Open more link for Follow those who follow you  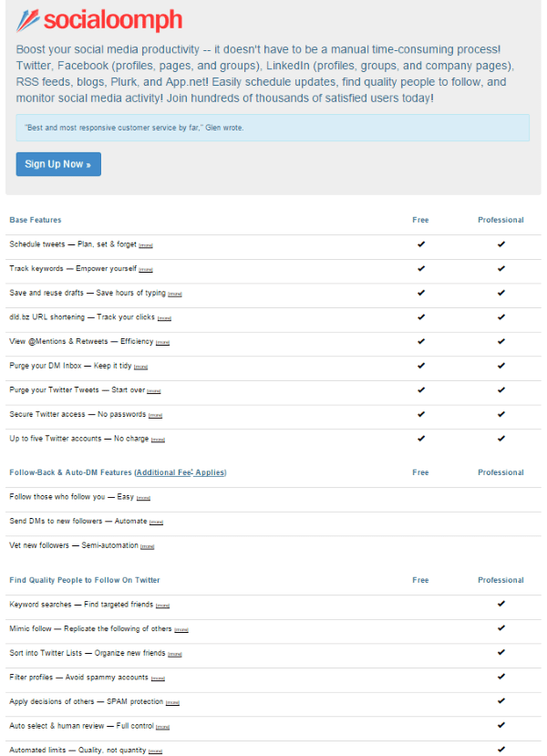(x=144, y=498)
